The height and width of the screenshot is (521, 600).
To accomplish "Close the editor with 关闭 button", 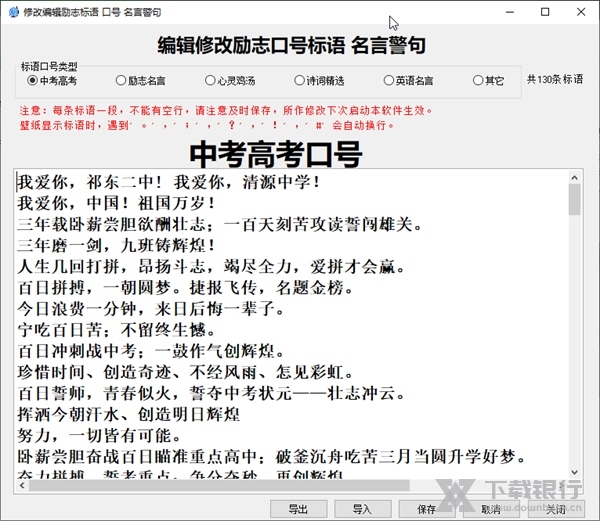I will (556, 509).
